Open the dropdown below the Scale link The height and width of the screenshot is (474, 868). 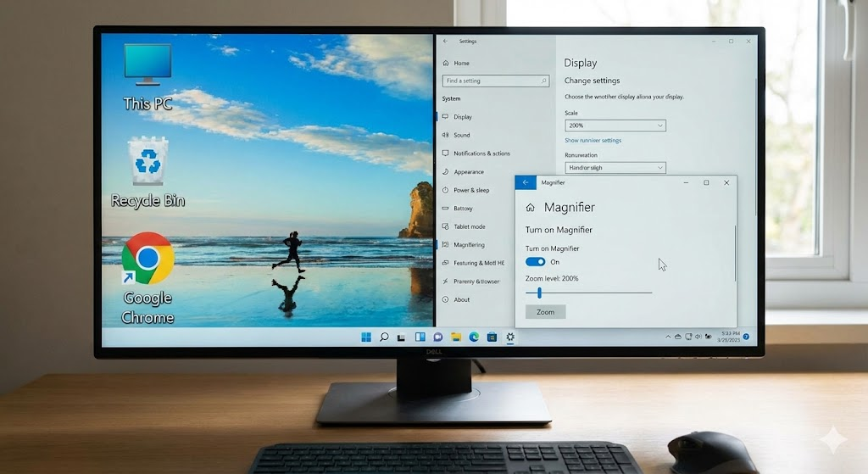pyautogui.click(x=615, y=168)
